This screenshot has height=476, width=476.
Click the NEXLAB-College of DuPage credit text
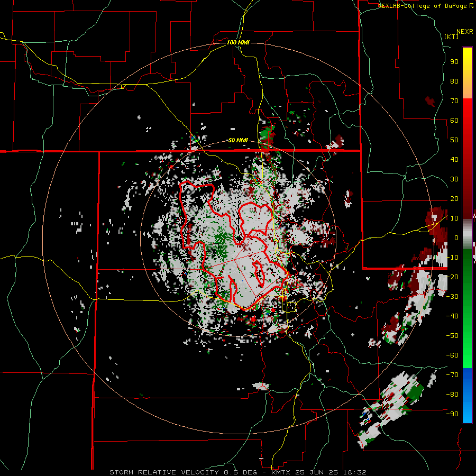[x=425, y=6]
